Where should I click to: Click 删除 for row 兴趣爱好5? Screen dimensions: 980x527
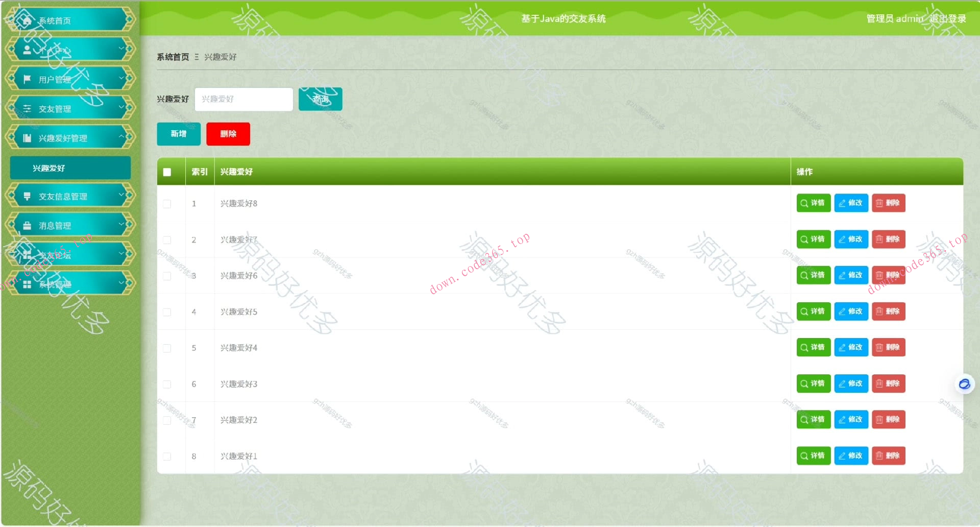click(x=889, y=312)
